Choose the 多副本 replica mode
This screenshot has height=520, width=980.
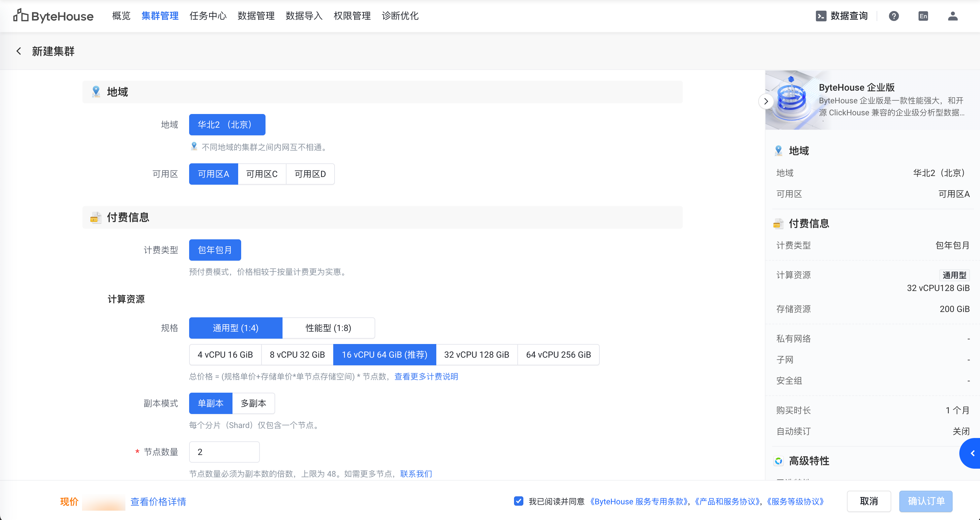[254, 403]
